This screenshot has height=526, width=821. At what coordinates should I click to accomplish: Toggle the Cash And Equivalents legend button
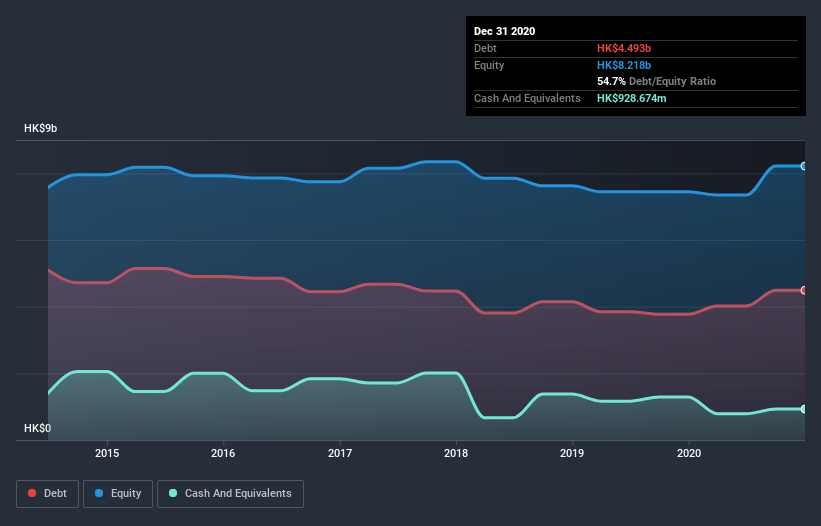tap(230, 494)
